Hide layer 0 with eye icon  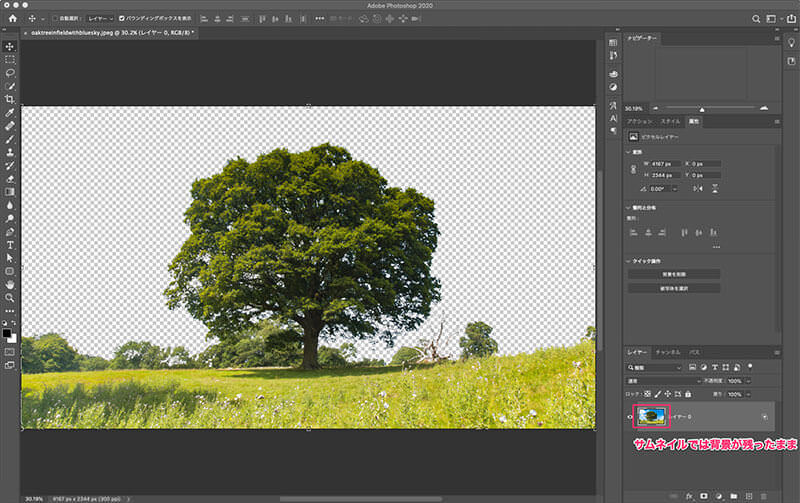point(630,417)
